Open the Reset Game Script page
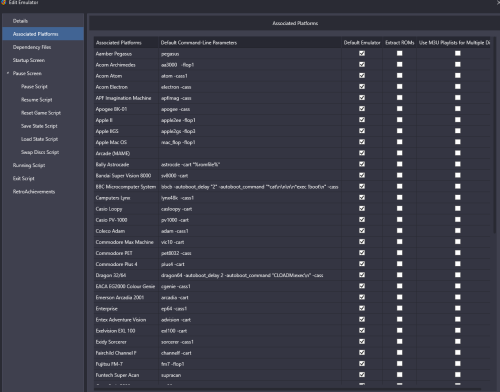500x392 pixels. [41, 113]
